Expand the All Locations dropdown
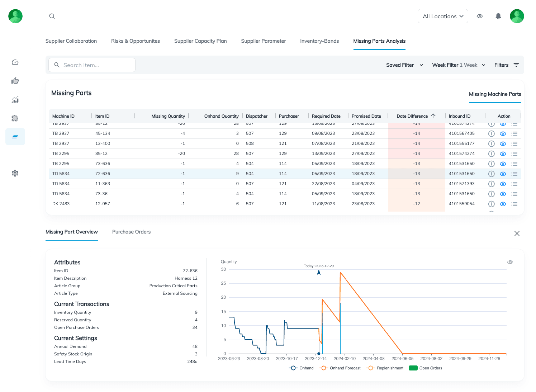The width and height of the screenshot is (536, 392). [x=443, y=16]
